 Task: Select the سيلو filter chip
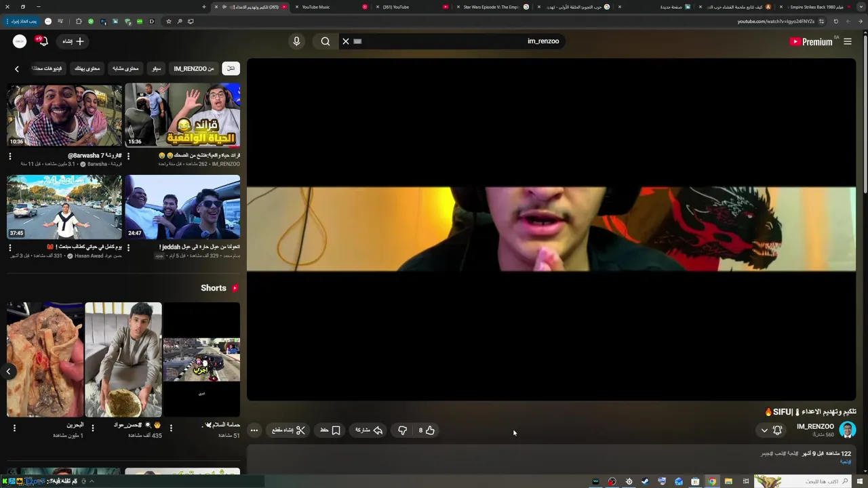(157, 68)
